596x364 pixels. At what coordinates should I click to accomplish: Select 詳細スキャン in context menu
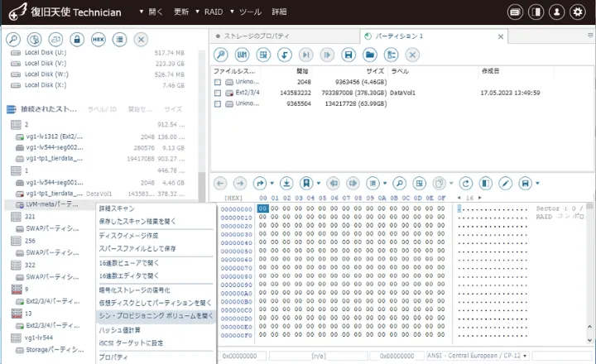(117, 208)
